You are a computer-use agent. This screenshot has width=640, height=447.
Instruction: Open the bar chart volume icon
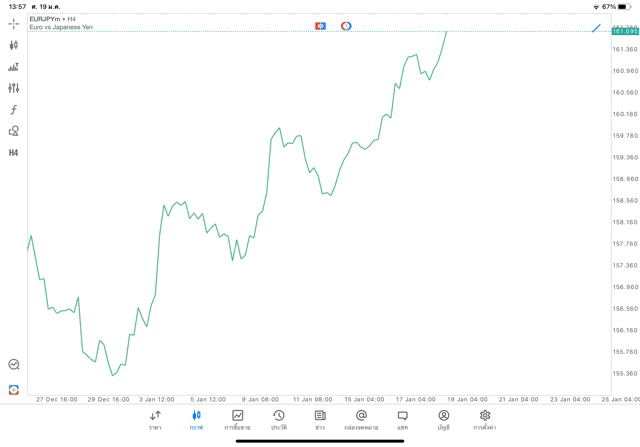tap(14, 67)
